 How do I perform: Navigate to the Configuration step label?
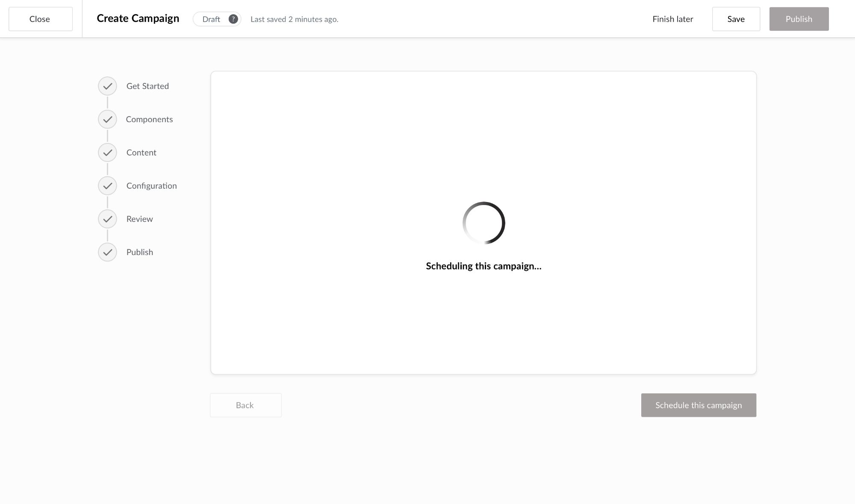pos(151,186)
